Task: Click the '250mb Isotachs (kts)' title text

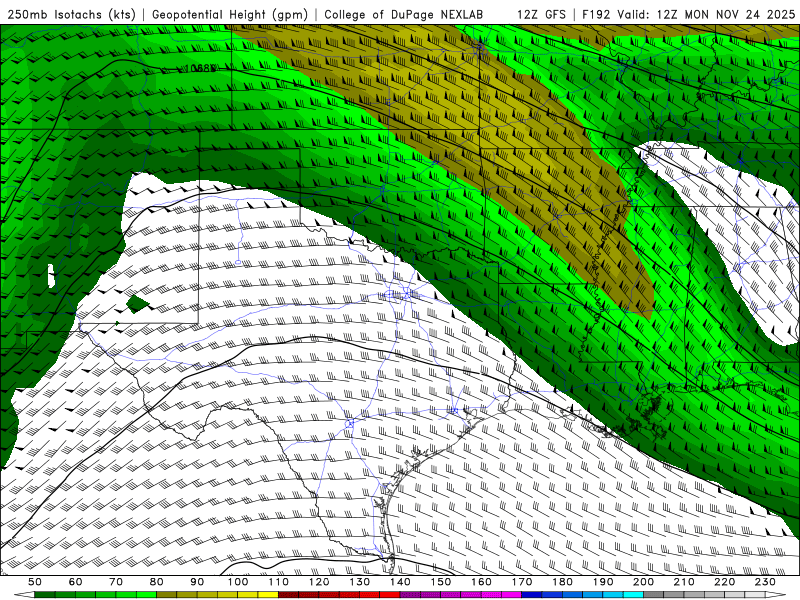Action: coord(72,14)
